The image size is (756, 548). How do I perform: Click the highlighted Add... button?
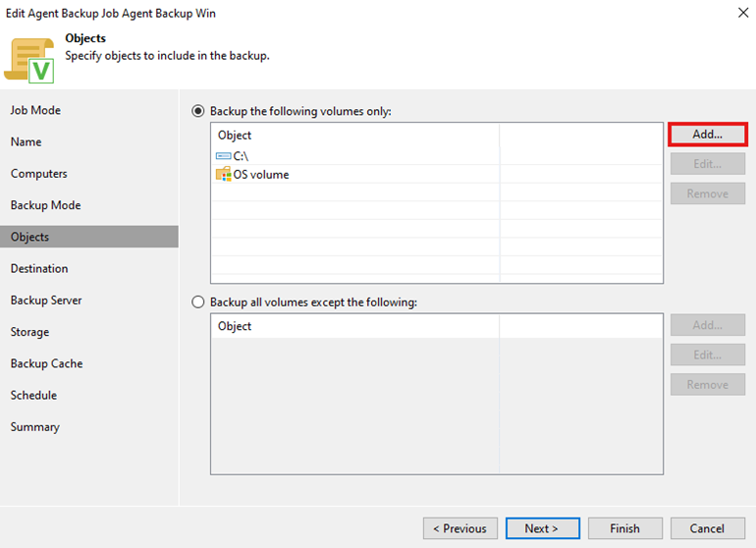(707, 135)
